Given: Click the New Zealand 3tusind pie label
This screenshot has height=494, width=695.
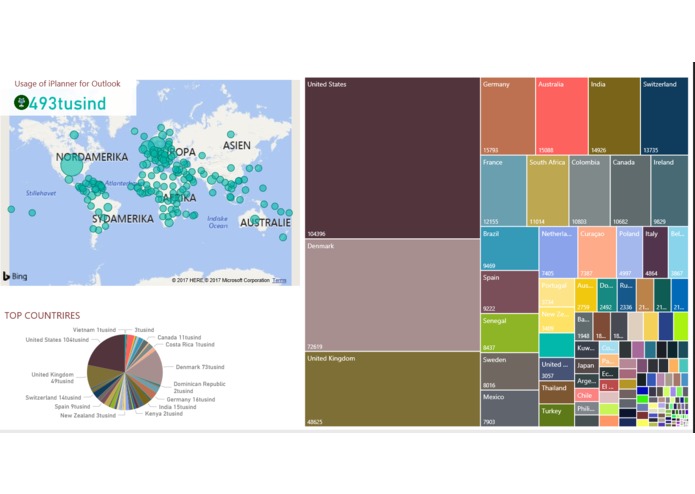Looking at the screenshot, I should click(x=88, y=415).
